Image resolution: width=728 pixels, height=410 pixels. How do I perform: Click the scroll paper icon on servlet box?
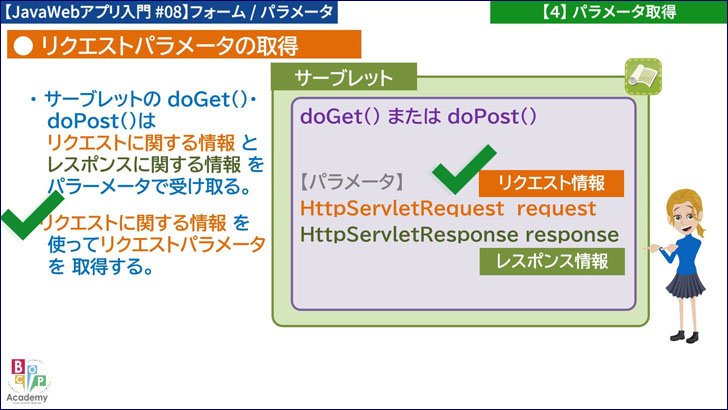pos(639,75)
